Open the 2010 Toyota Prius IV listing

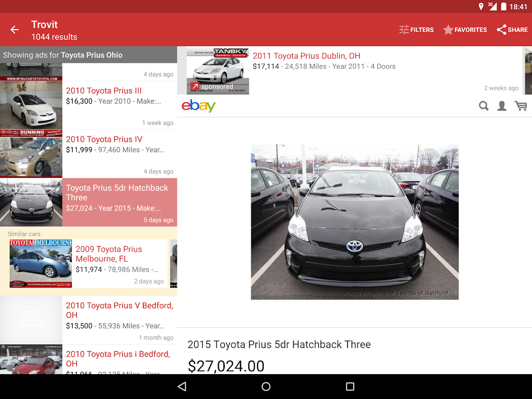coord(104,139)
